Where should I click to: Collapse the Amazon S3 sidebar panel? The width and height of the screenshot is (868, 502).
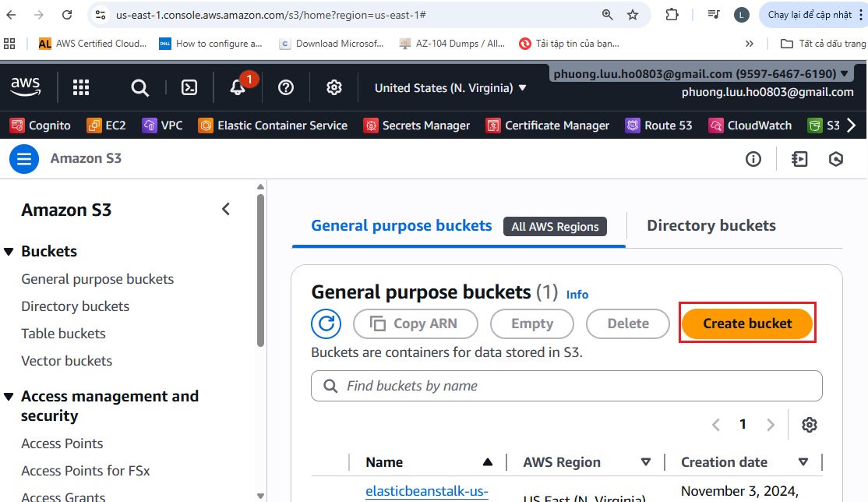226,209
